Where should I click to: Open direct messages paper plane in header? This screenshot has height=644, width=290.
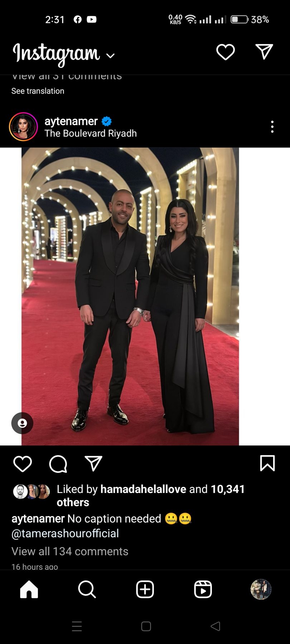click(x=265, y=52)
